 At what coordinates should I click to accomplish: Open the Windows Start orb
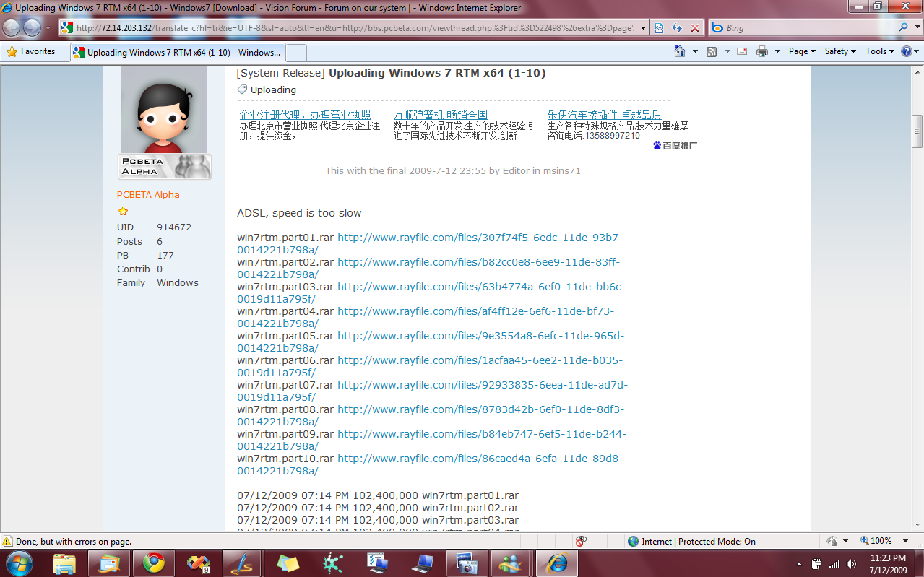click(x=20, y=563)
